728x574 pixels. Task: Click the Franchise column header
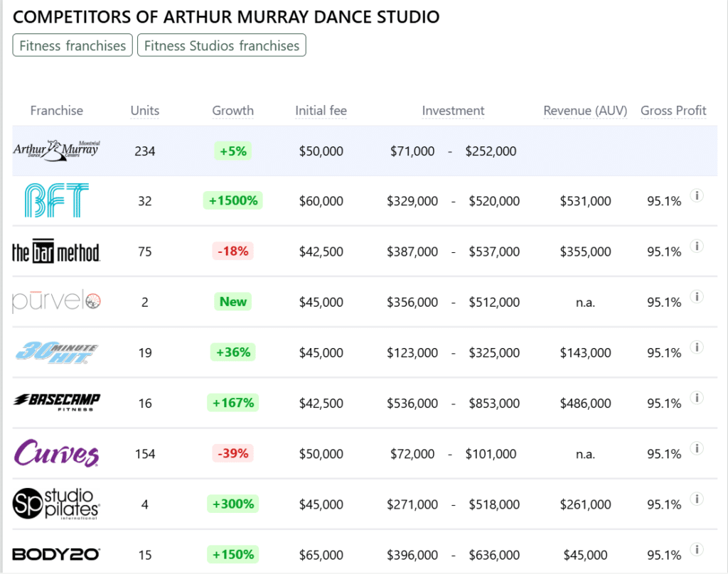tap(57, 110)
